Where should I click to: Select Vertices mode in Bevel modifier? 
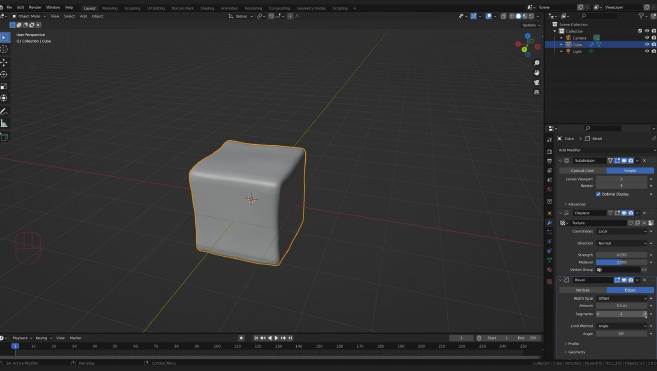pyautogui.click(x=582, y=290)
